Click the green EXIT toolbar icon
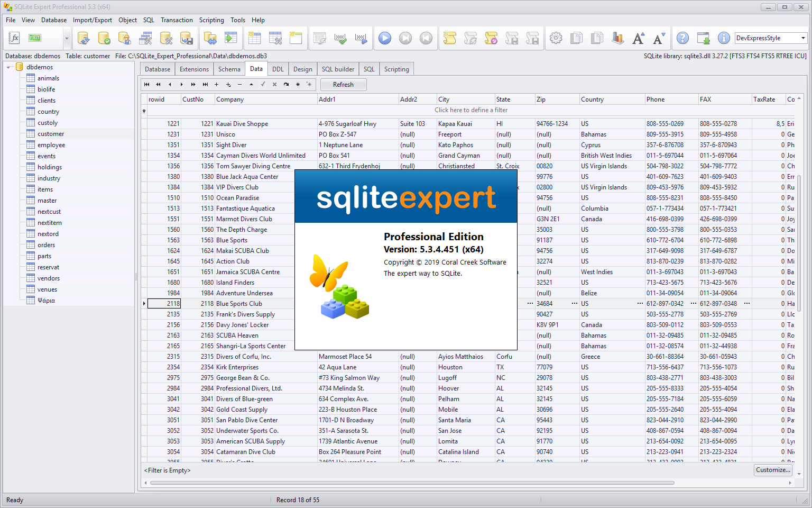Image resolution: width=812 pixels, height=508 pixels. click(x=35, y=38)
